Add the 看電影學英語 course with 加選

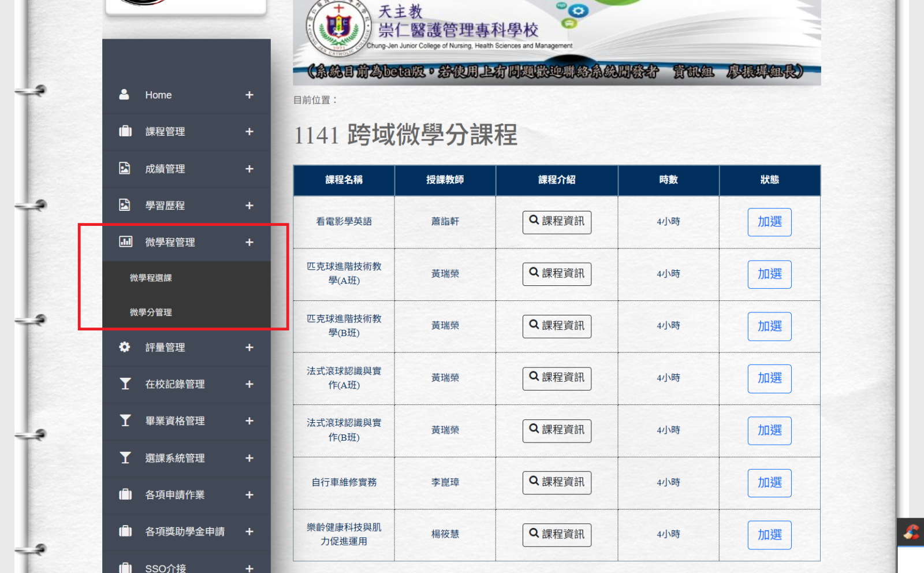[769, 222]
